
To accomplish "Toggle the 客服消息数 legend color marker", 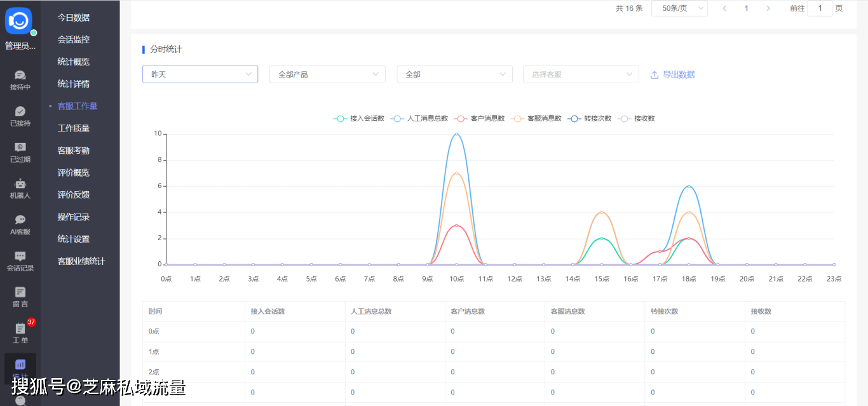I will click(517, 119).
